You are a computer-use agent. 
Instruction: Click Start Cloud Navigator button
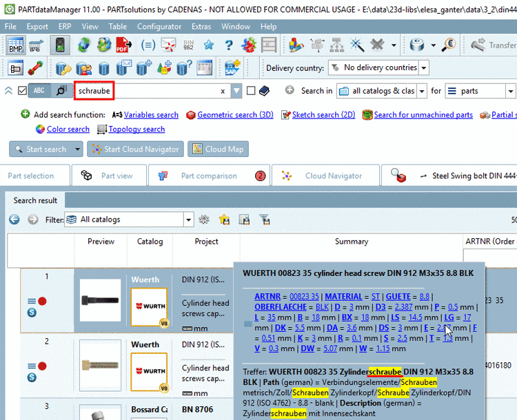pos(135,149)
